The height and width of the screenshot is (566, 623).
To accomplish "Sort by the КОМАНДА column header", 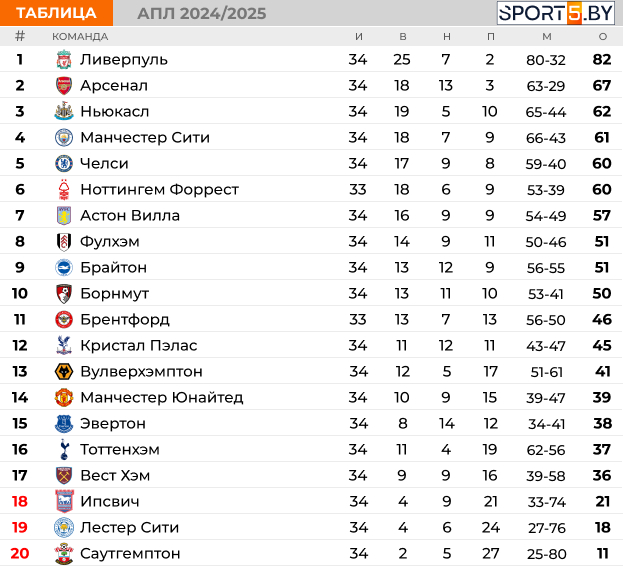I will 80,37.
